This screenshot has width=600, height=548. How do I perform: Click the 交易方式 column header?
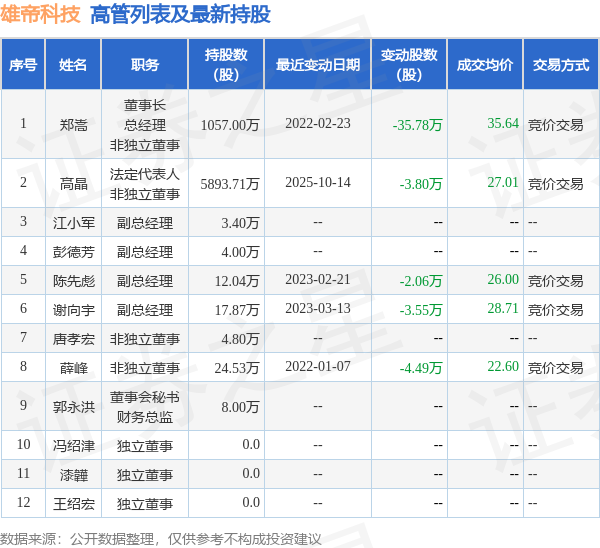click(561, 65)
